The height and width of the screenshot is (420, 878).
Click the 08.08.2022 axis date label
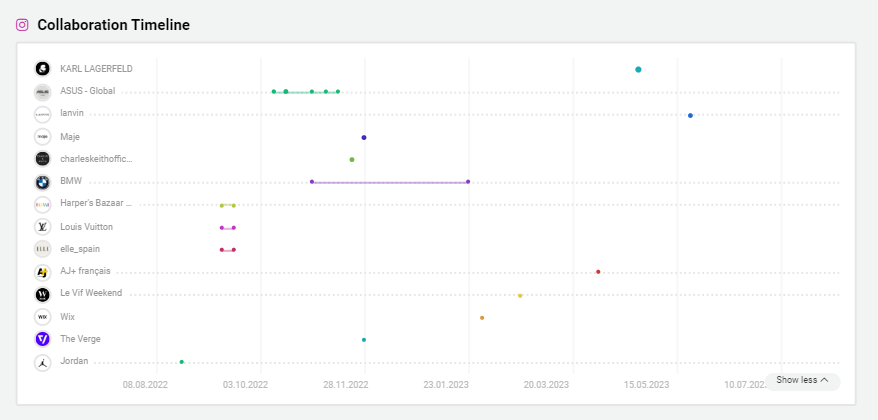(x=146, y=385)
